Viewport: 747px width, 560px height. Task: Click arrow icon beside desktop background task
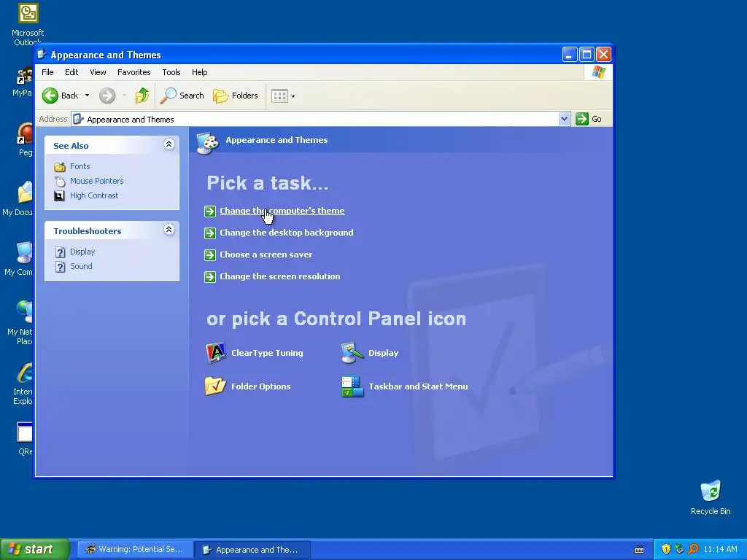point(210,233)
